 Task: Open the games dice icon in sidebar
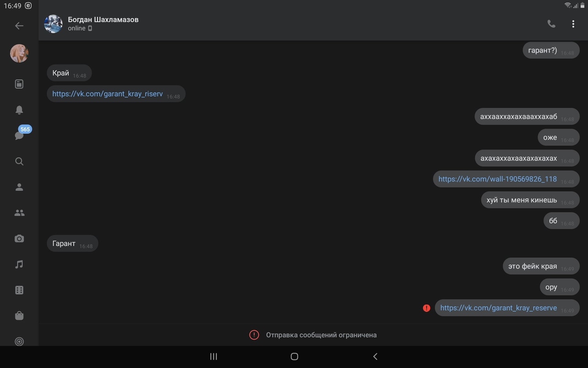click(19, 290)
